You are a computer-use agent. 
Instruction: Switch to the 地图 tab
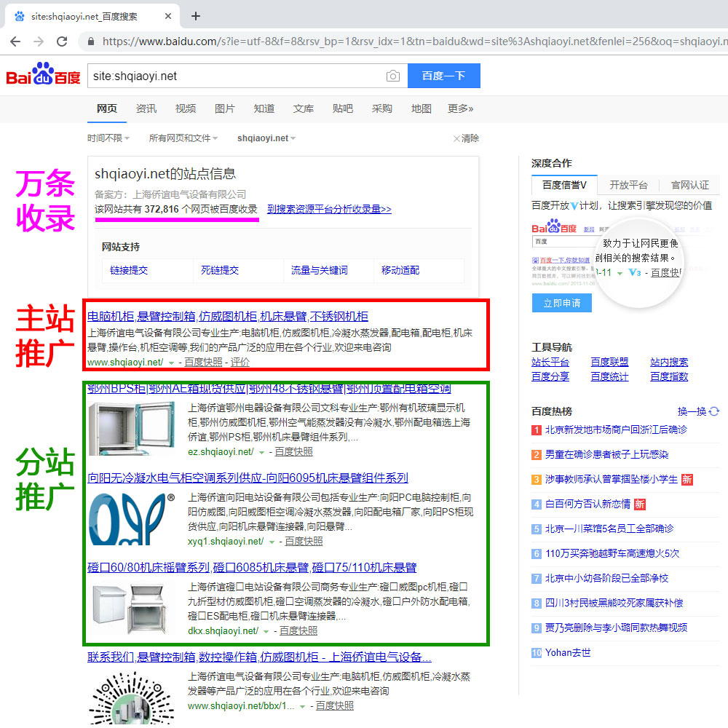click(422, 108)
